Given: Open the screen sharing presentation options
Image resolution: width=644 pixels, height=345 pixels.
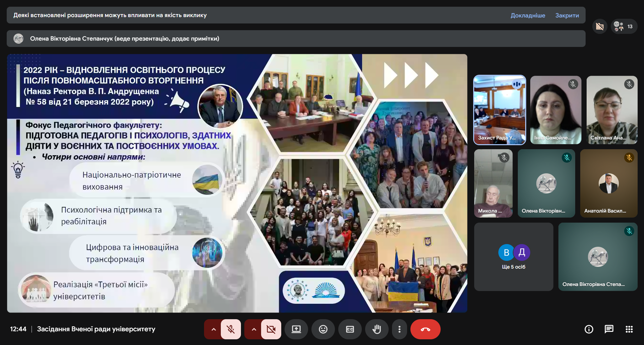Looking at the screenshot, I should (x=296, y=329).
